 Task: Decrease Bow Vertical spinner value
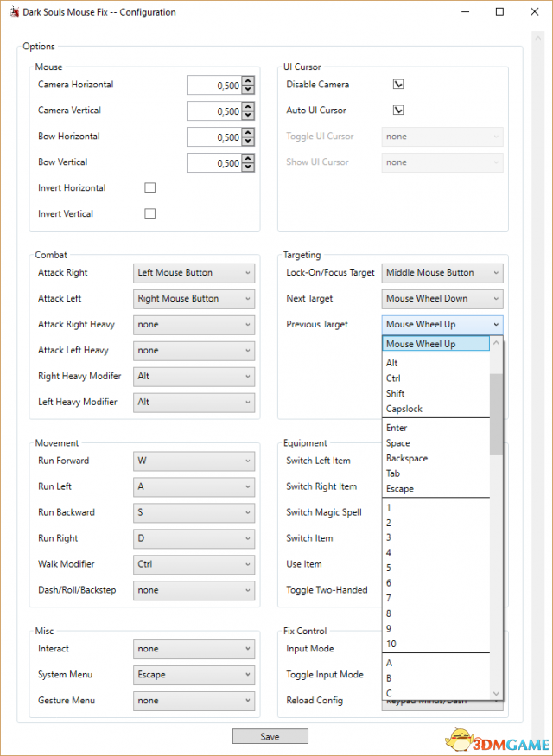(248, 168)
